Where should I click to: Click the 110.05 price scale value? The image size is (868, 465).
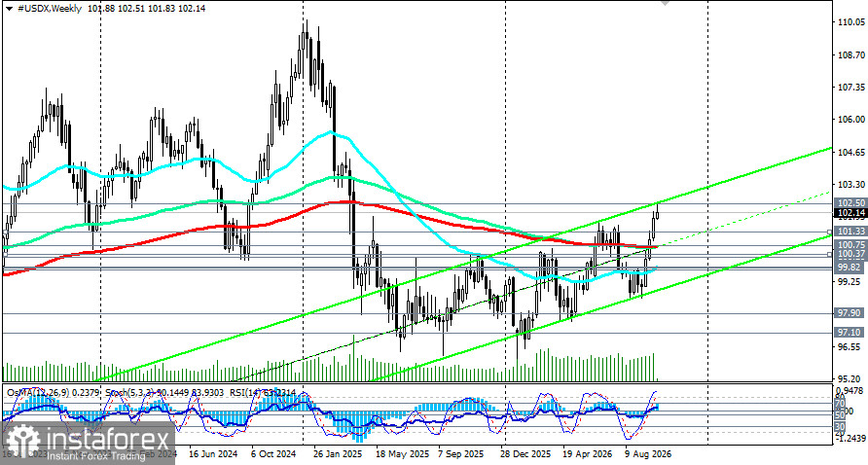click(x=851, y=22)
